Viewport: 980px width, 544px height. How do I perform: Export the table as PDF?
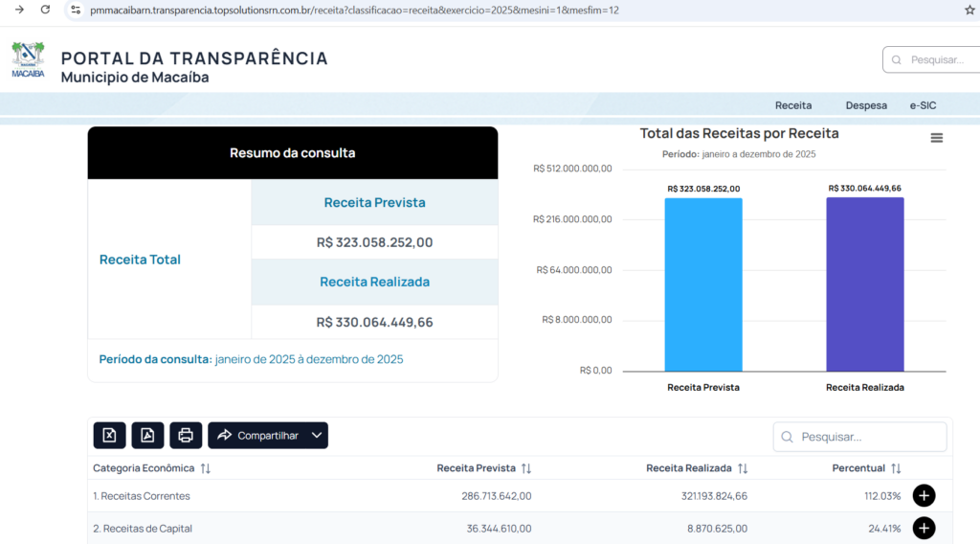click(147, 436)
